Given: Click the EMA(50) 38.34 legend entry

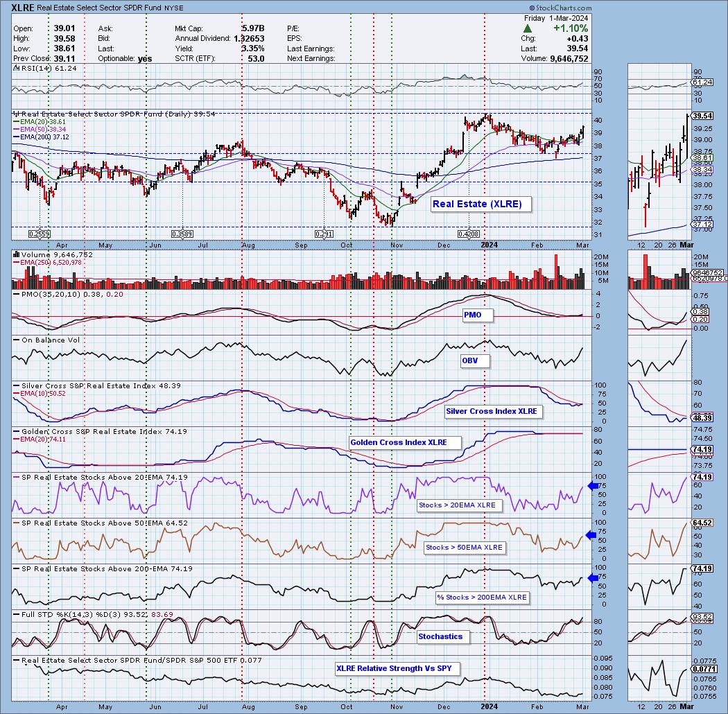Looking at the screenshot, I should click(x=40, y=129).
